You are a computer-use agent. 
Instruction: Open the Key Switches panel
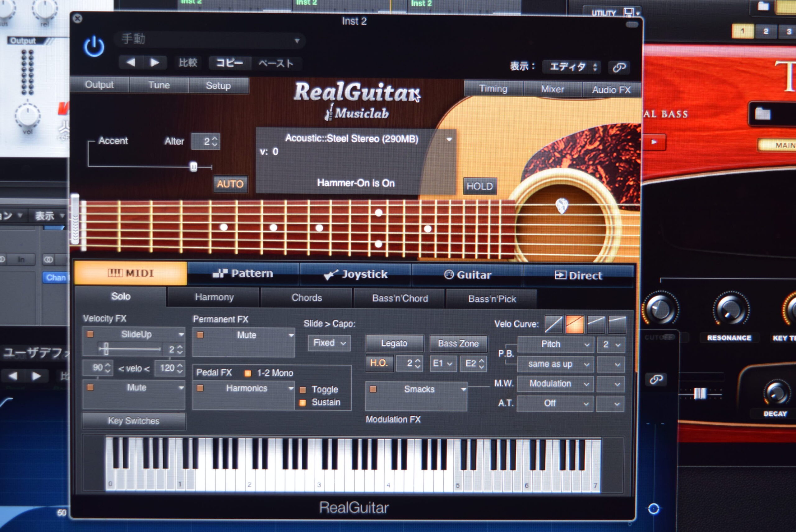point(134,421)
